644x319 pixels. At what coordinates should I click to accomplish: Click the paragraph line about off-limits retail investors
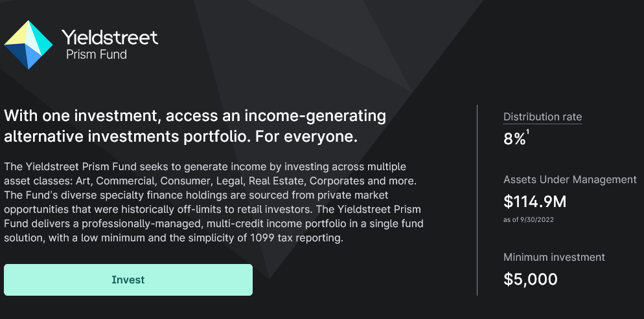coord(213,210)
